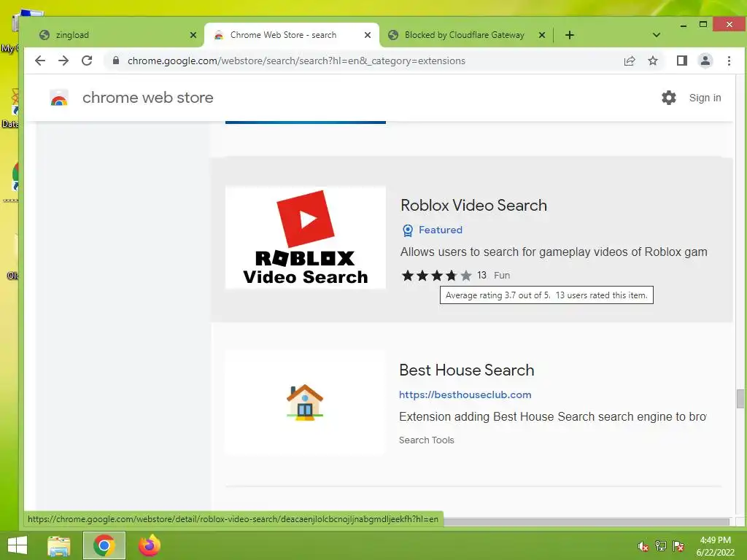The height and width of the screenshot is (560, 747).
Task: Maximize the Chrome window
Action: [x=703, y=24]
